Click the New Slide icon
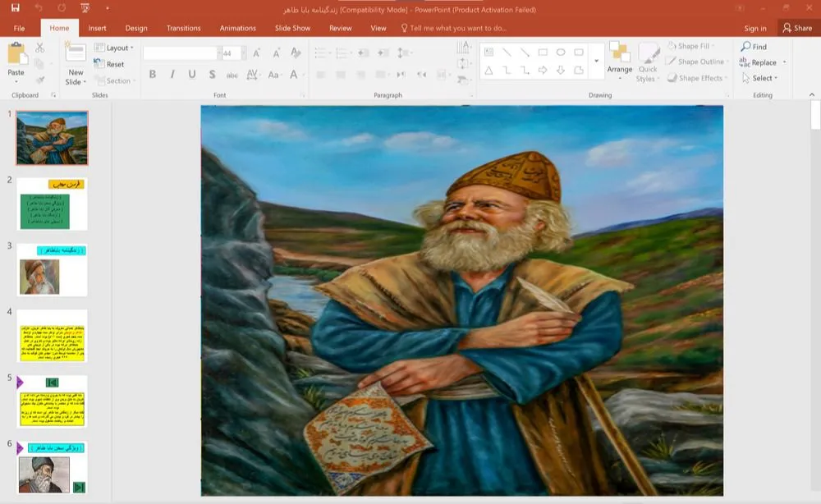This screenshot has width=821, height=504. (76, 54)
